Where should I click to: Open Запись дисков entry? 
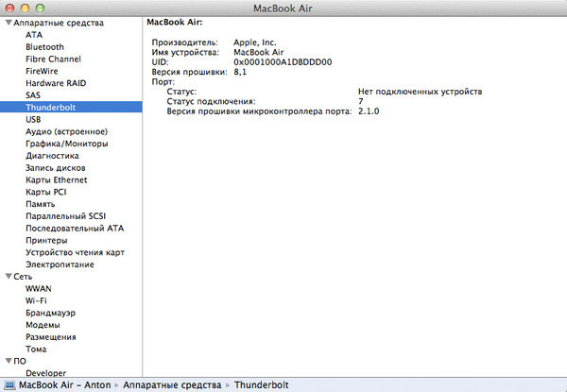tap(56, 168)
